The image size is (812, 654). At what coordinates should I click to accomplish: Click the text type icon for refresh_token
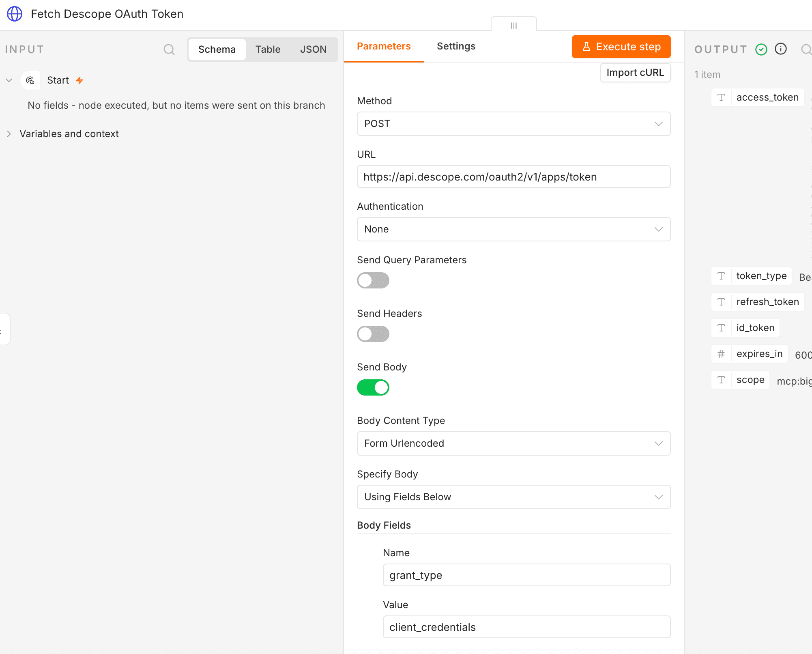(x=721, y=302)
